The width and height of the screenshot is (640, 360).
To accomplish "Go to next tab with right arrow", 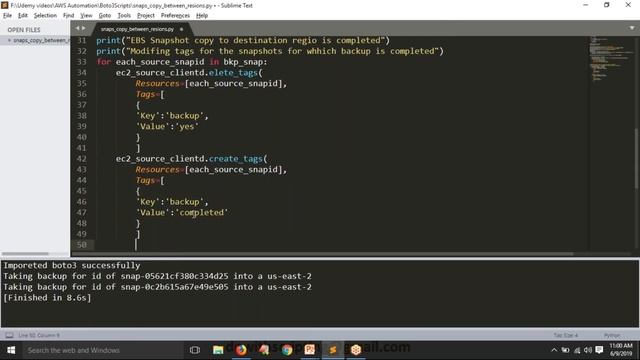I will click(84, 28).
